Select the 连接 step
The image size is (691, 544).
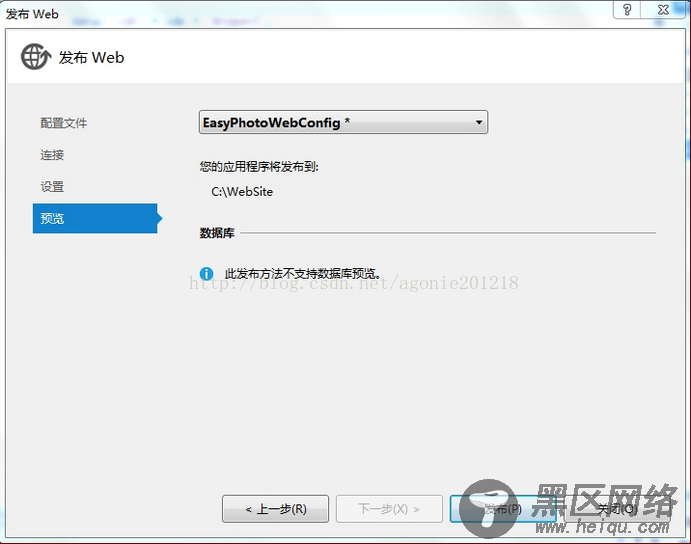[52, 155]
